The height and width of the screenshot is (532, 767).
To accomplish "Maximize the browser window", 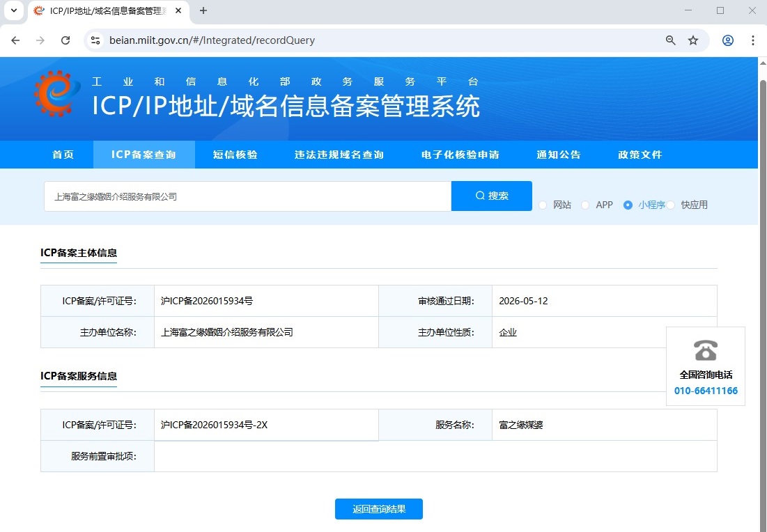I will (x=720, y=10).
